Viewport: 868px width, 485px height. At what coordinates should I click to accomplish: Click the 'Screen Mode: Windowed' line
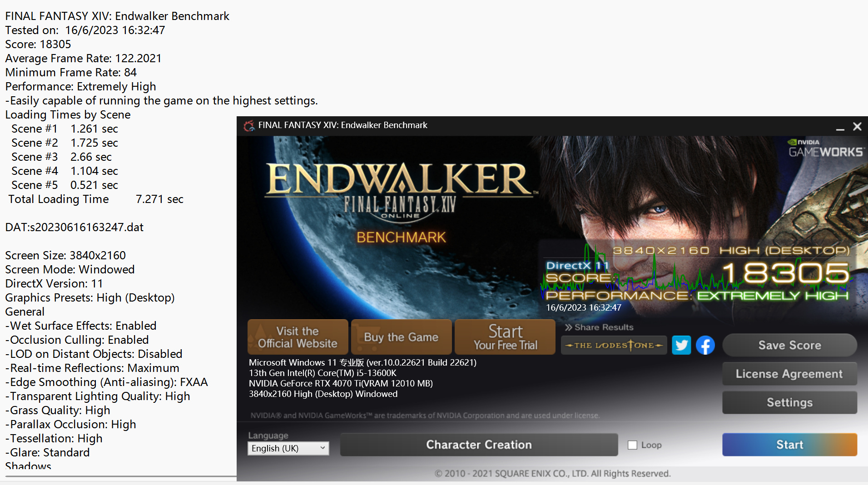(x=70, y=270)
